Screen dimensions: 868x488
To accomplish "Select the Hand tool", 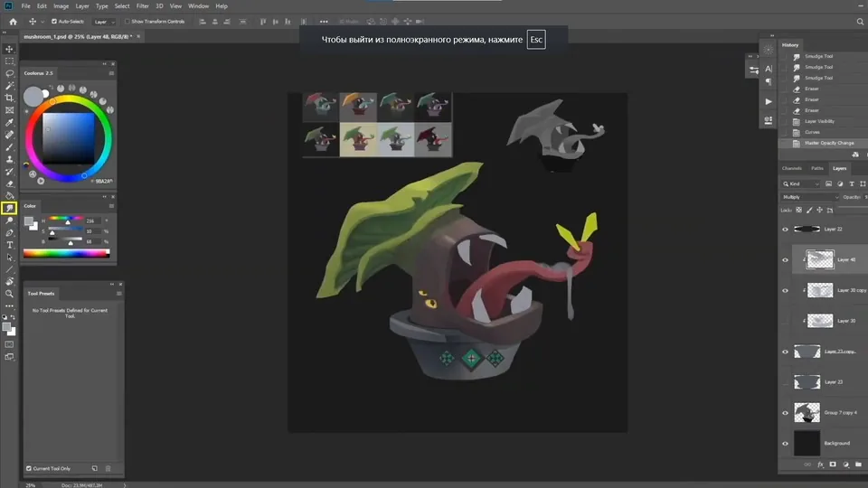I will (x=9, y=282).
